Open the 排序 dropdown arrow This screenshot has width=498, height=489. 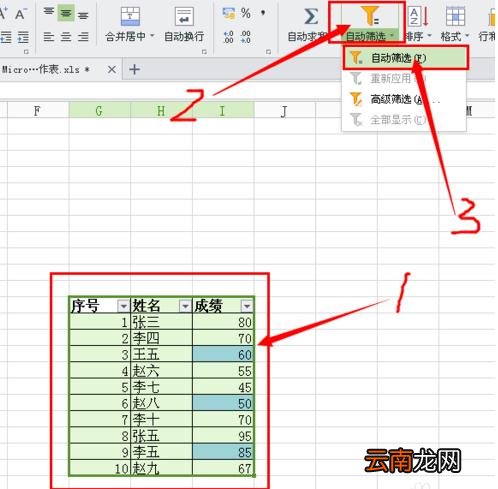pos(429,35)
